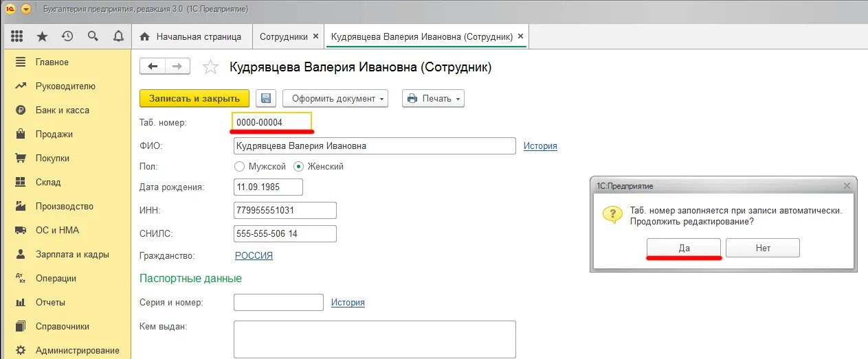The image size is (868, 359).
Task: Open the РОССИЯ citizenship link
Action: (254, 255)
